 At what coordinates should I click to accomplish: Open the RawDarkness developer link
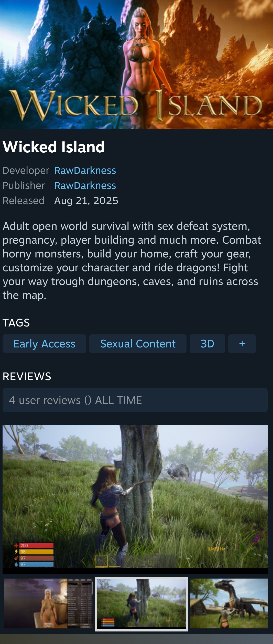[x=85, y=171]
